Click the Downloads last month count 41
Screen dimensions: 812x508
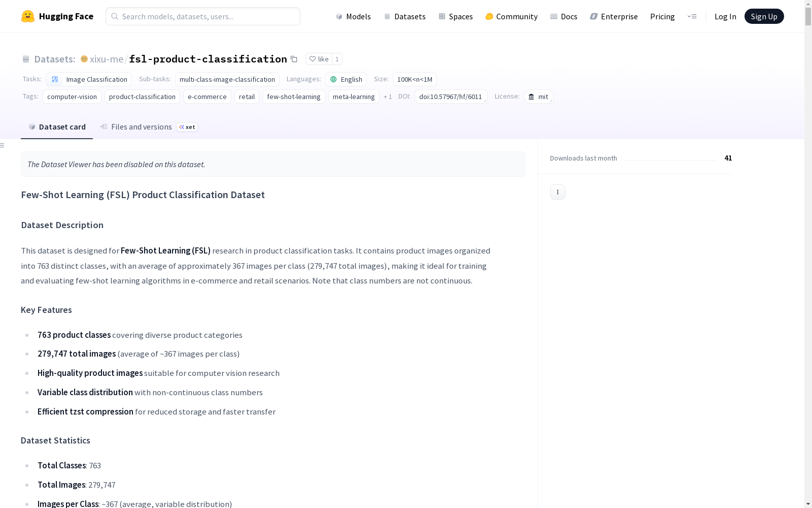tap(728, 158)
